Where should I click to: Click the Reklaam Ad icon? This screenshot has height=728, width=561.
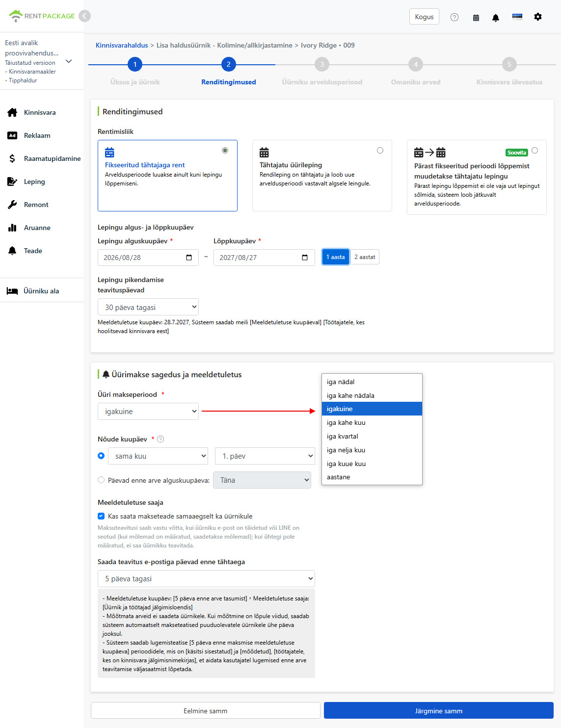(13, 135)
